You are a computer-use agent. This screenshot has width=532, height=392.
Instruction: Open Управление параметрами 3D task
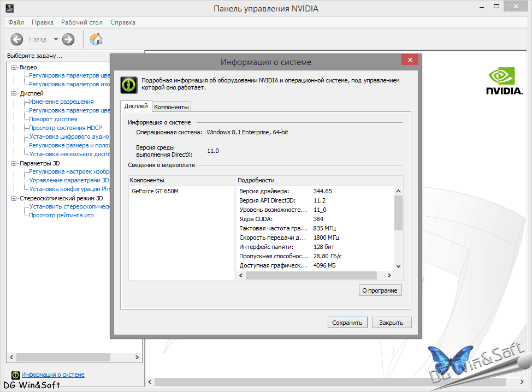pos(69,180)
